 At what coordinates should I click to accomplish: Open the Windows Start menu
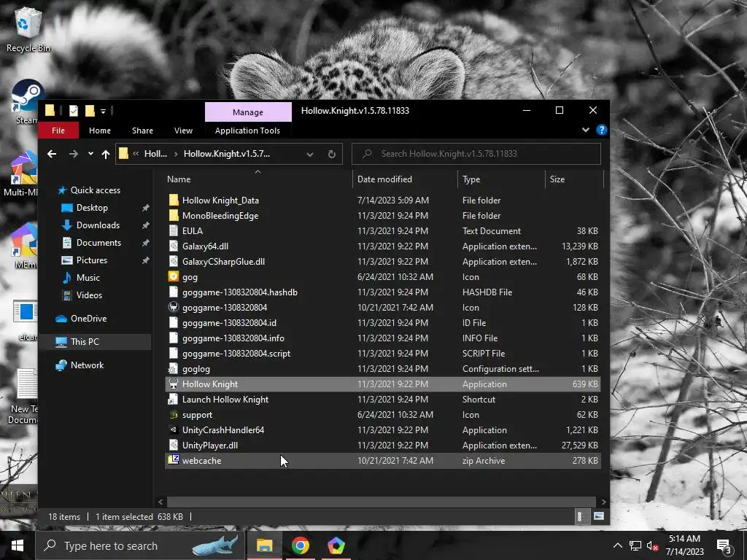[18, 545]
